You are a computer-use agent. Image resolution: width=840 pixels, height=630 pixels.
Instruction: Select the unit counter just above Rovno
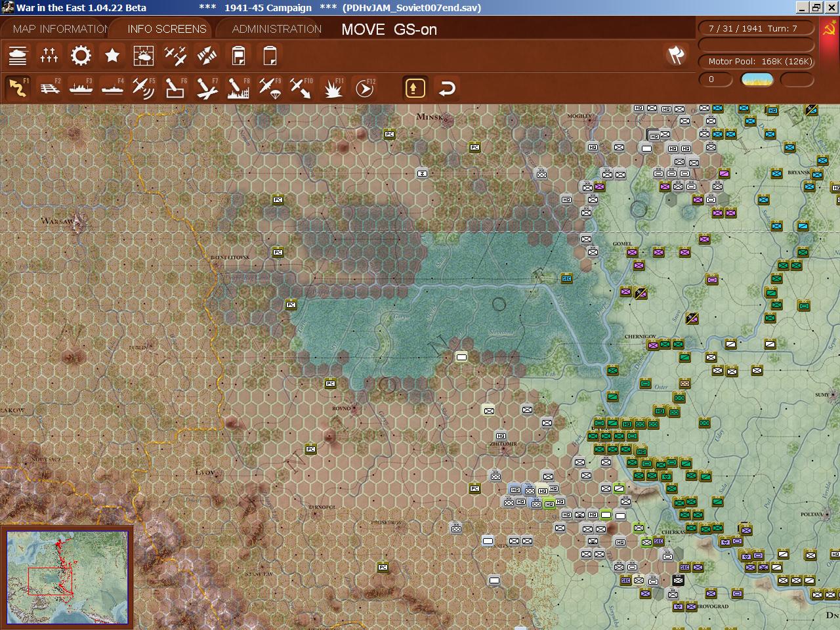330,383
